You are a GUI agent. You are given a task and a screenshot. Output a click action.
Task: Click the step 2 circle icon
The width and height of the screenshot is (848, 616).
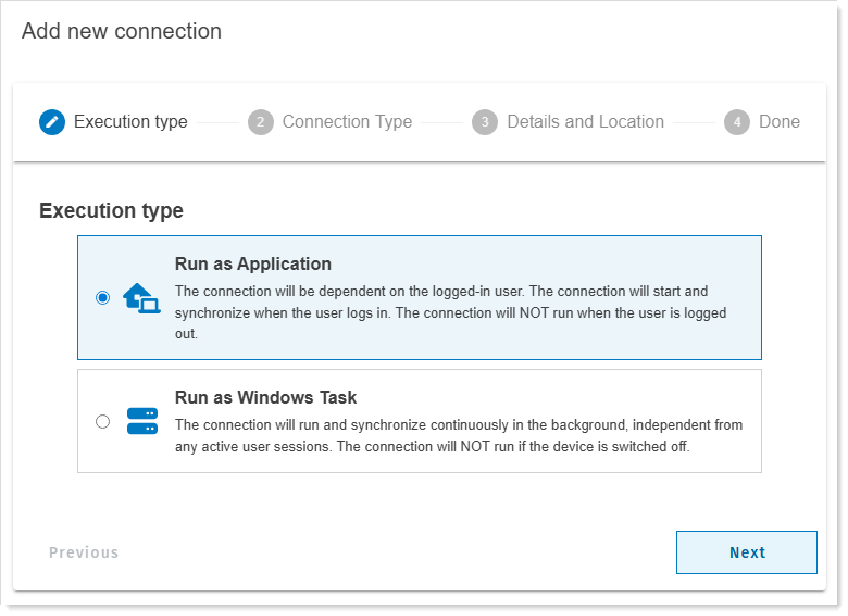point(261,122)
